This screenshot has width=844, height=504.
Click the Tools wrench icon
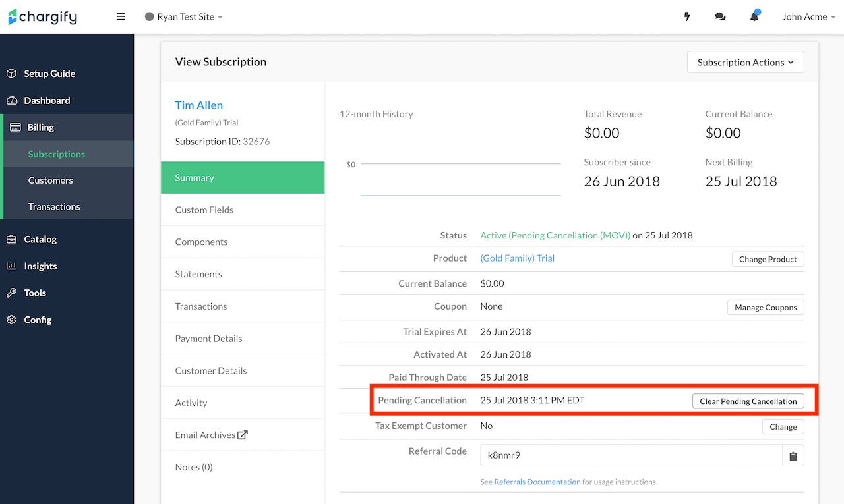[x=11, y=293]
